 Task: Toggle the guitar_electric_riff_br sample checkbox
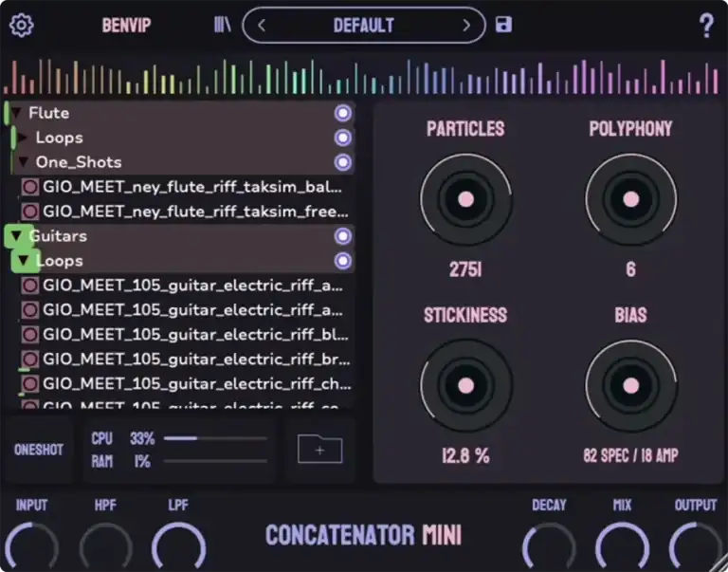pyautogui.click(x=30, y=360)
